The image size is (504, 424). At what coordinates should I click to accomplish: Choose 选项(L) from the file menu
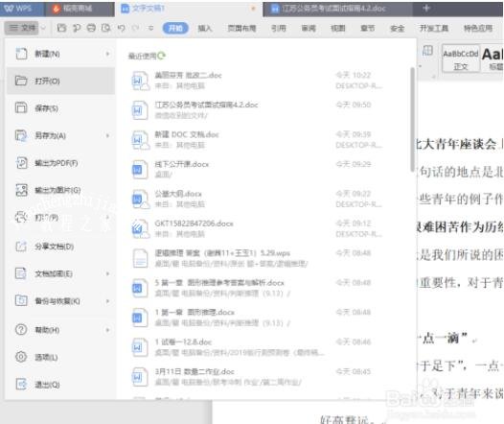point(60,357)
